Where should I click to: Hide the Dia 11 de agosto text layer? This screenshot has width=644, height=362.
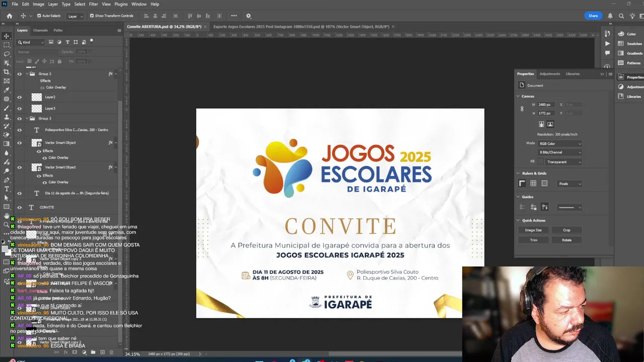click(20, 193)
